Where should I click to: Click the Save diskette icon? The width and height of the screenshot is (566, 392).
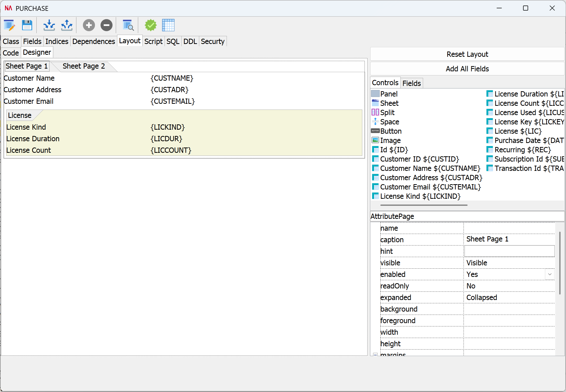click(27, 25)
